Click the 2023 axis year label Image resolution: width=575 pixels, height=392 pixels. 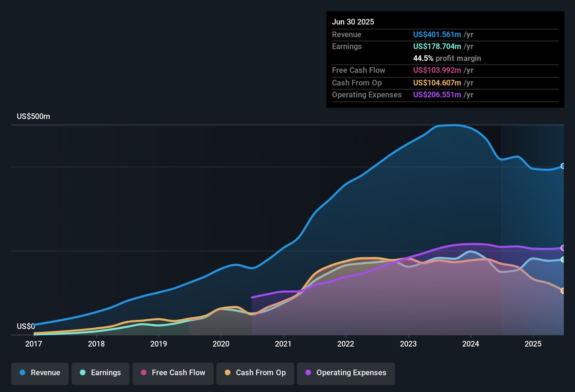408,344
